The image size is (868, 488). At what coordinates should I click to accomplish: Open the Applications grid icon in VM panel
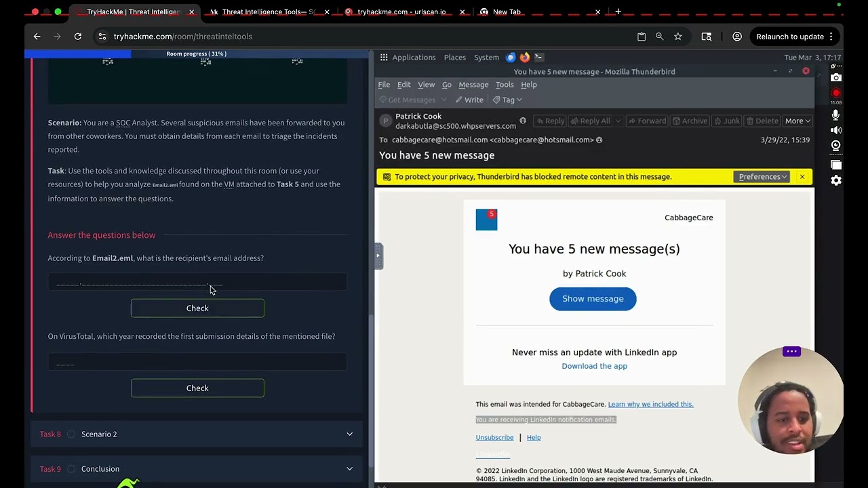click(x=384, y=58)
